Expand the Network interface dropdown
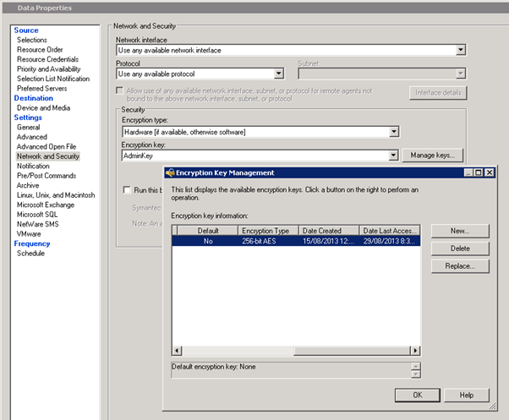This screenshot has width=509, height=420. 461,50
